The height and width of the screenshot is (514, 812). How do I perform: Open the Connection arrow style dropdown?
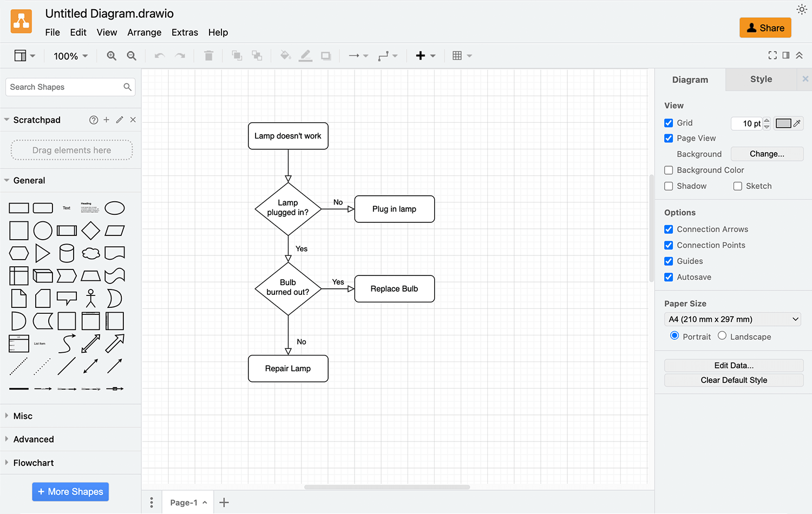tap(358, 56)
